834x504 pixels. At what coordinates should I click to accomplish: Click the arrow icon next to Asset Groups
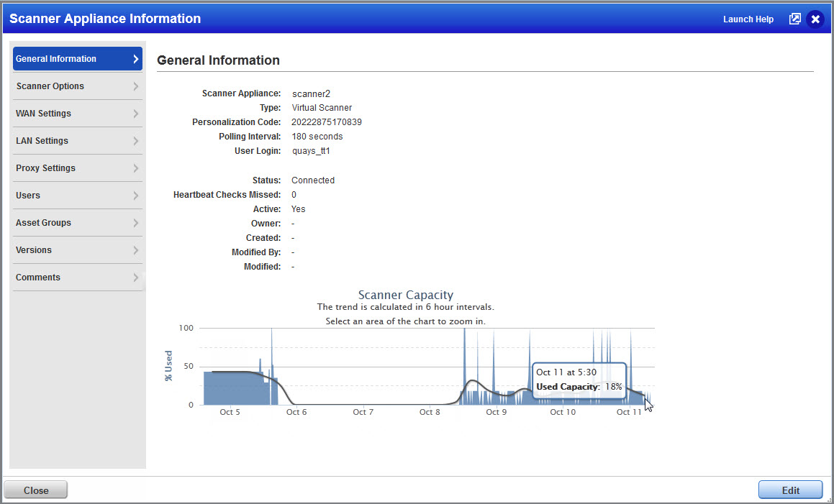[x=137, y=222]
